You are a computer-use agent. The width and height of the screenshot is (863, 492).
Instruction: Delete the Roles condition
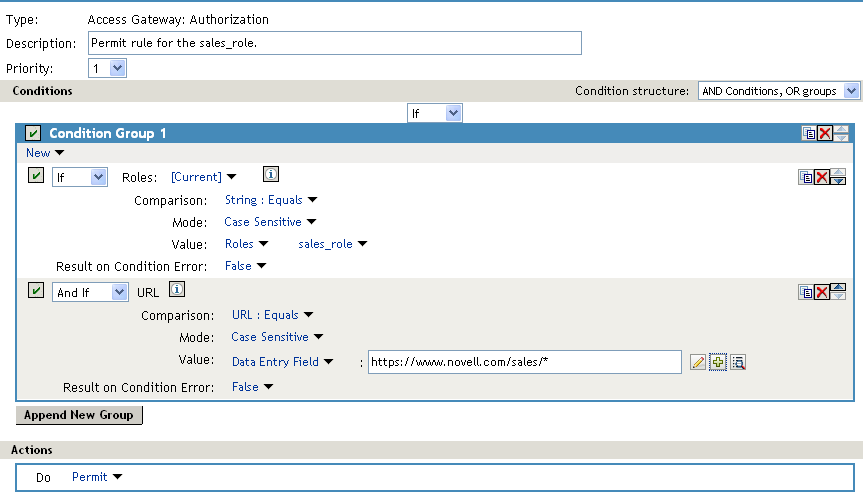822,177
